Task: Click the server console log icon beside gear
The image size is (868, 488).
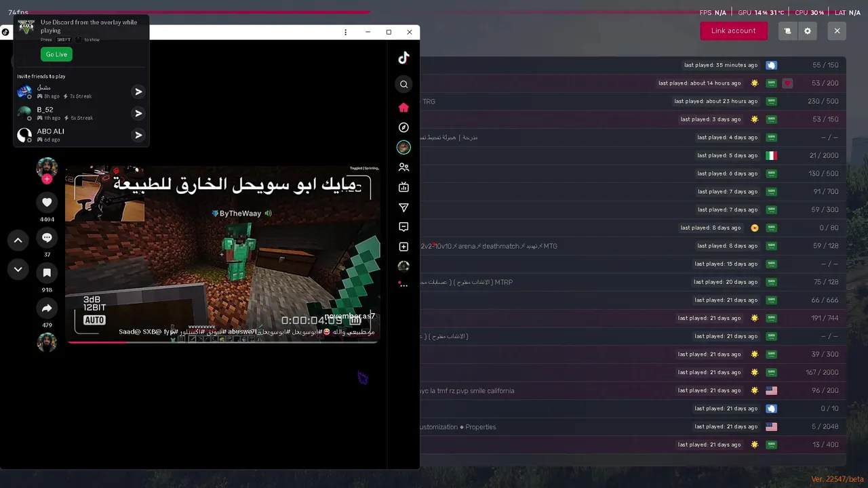Action: [788, 30]
